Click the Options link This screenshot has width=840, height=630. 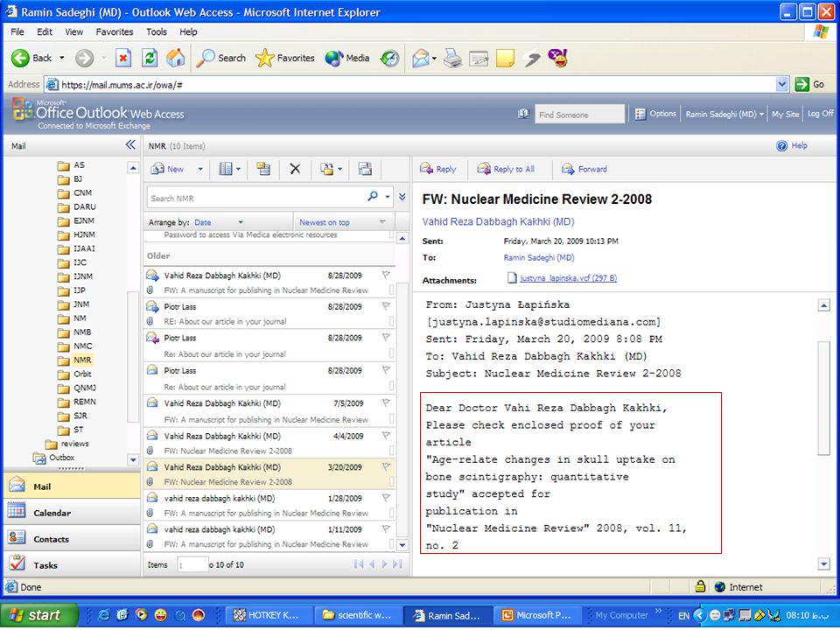(655, 114)
